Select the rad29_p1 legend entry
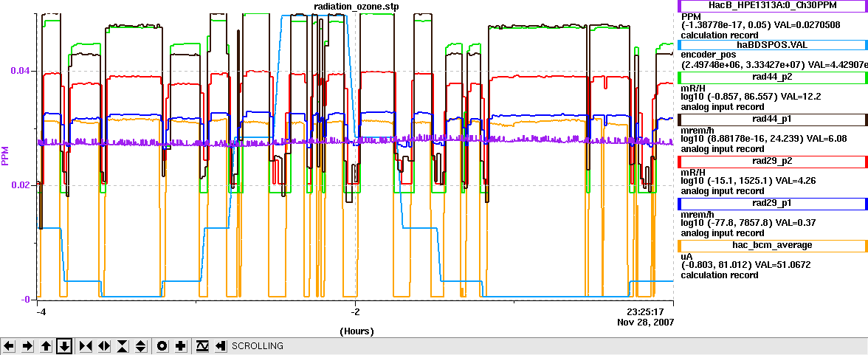 coord(773,204)
